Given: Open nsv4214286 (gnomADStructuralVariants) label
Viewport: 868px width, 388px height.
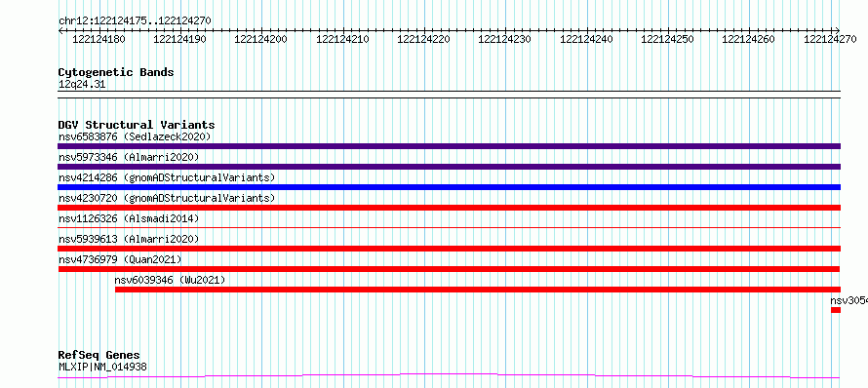Looking at the screenshot, I should coord(167,177).
